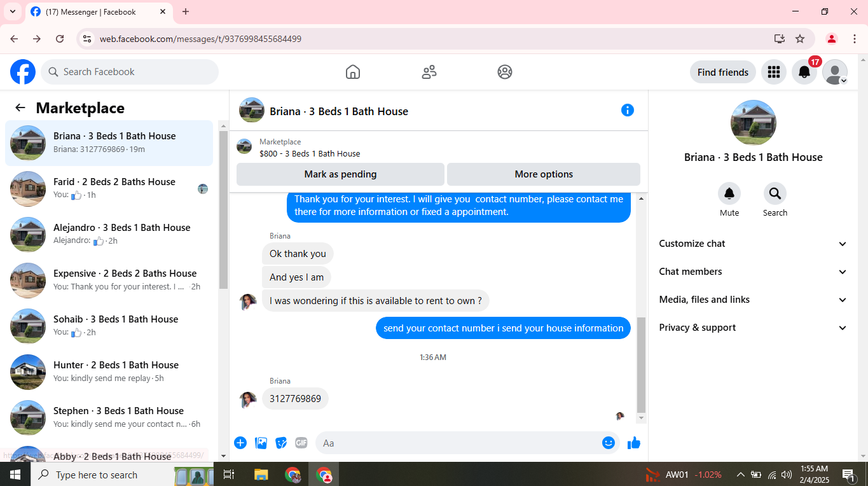
Task: Choose a GIF for the message
Action: [301, 443]
